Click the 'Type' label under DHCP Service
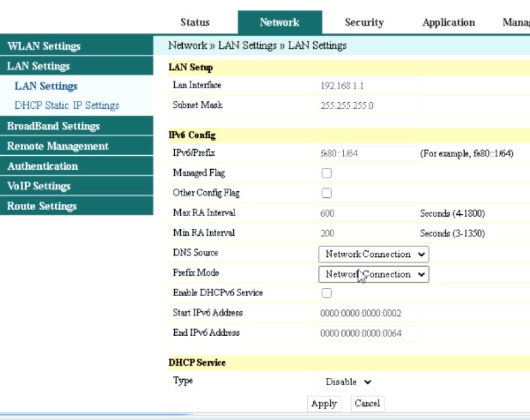The image size is (530, 420). (183, 380)
